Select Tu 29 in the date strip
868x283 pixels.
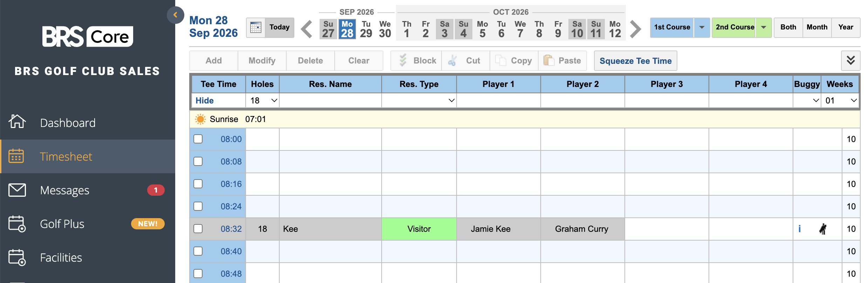(x=366, y=29)
